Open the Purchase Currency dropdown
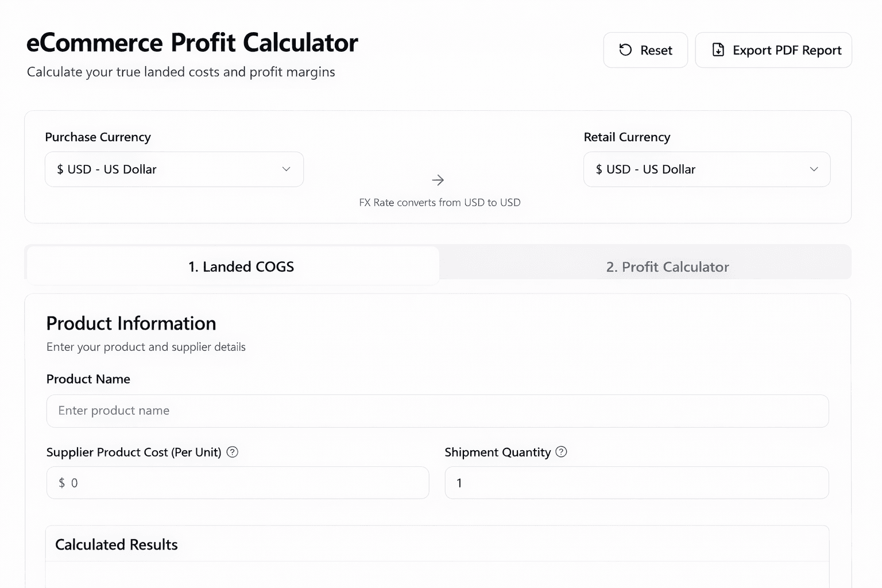This screenshot has width=882, height=588. click(x=174, y=169)
